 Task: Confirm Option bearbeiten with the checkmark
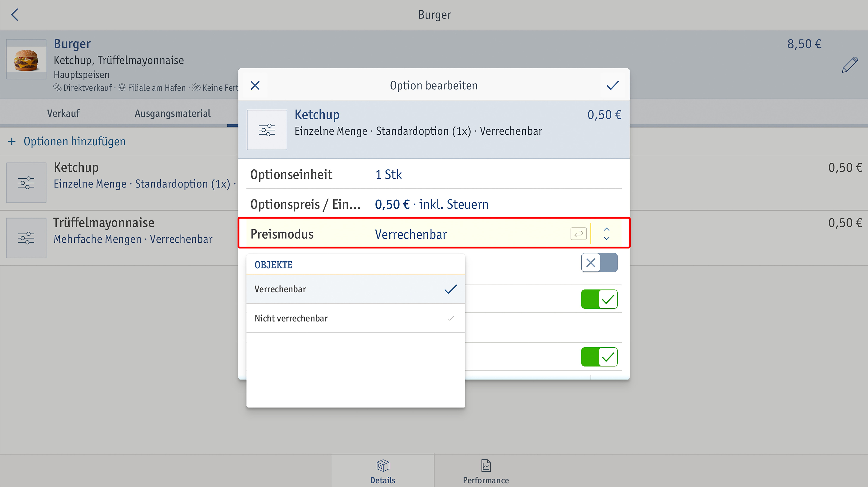(x=613, y=85)
